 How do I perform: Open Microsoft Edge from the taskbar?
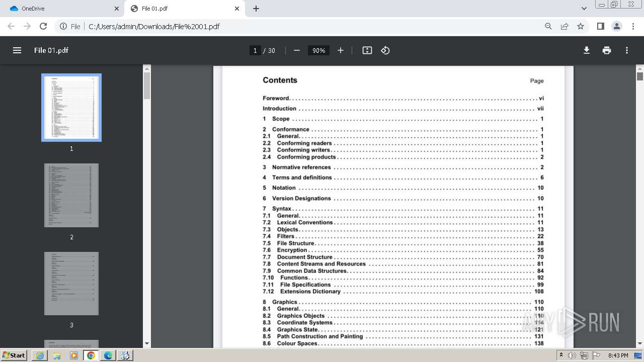(x=108, y=355)
